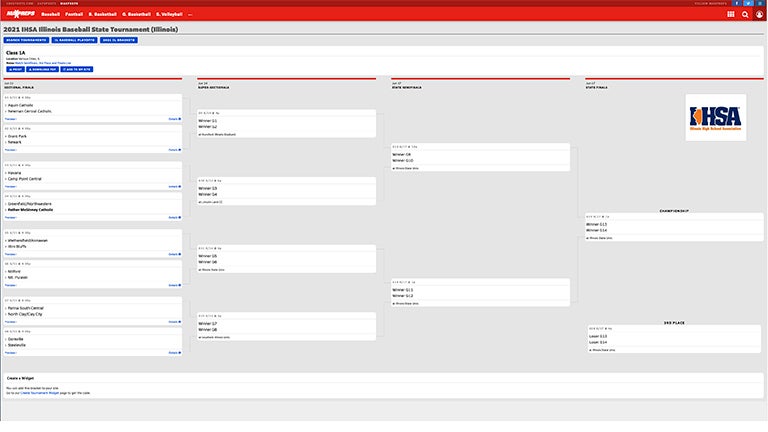The image size is (768, 432).
Task: Open Details for Parma South Central game
Action: (174, 322)
